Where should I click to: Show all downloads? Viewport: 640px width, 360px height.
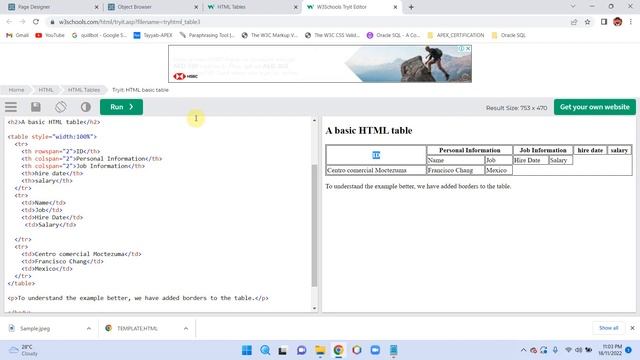tap(609, 328)
